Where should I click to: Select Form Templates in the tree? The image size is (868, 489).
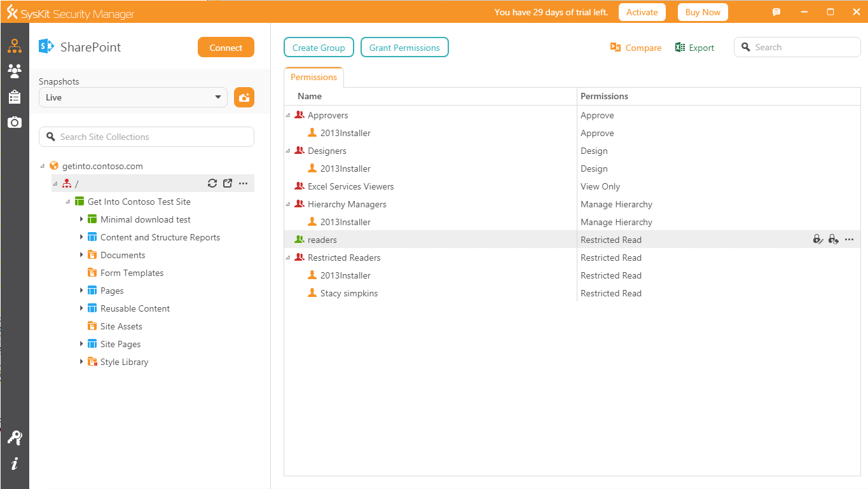(132, 273)
